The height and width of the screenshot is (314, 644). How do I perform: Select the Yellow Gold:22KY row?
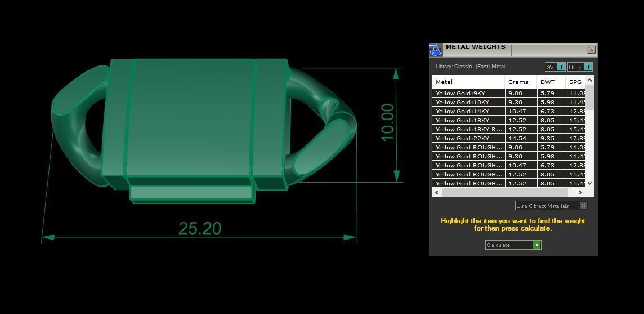click(x=508, y=138)
